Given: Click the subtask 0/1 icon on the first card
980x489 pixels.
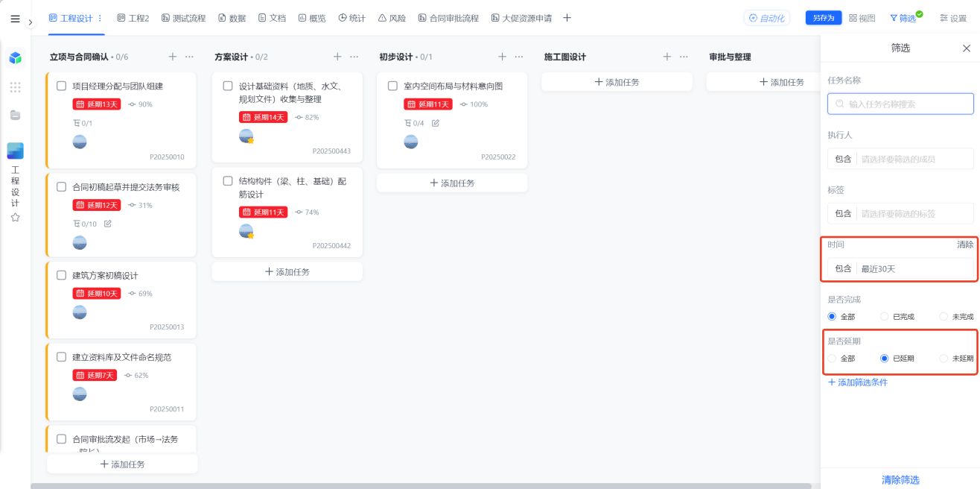Looking at the screenshot, I should pyautogui.click(x=83, y=123).
